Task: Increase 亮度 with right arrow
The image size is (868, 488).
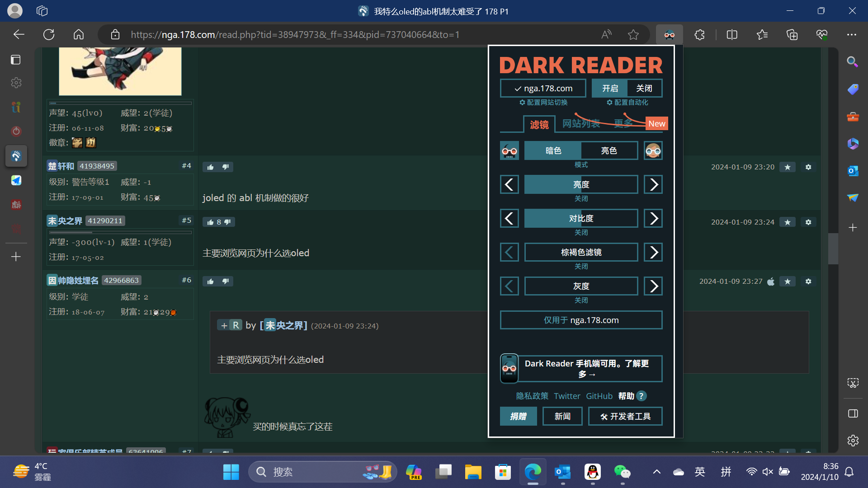Action: point(653,184)
